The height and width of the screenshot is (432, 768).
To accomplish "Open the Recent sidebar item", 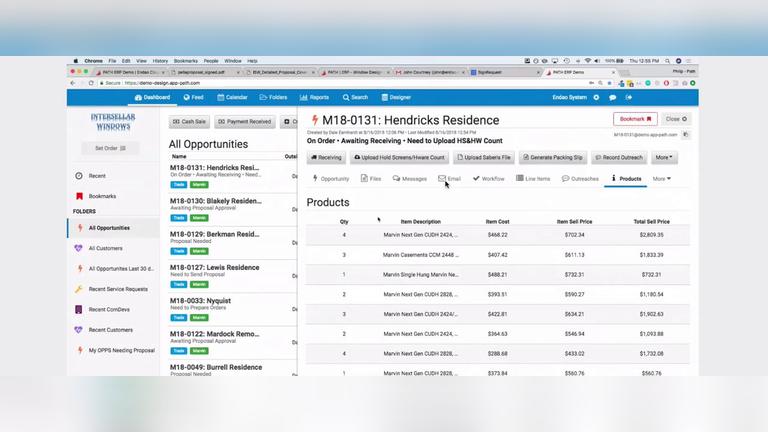I will pos(97,176).
